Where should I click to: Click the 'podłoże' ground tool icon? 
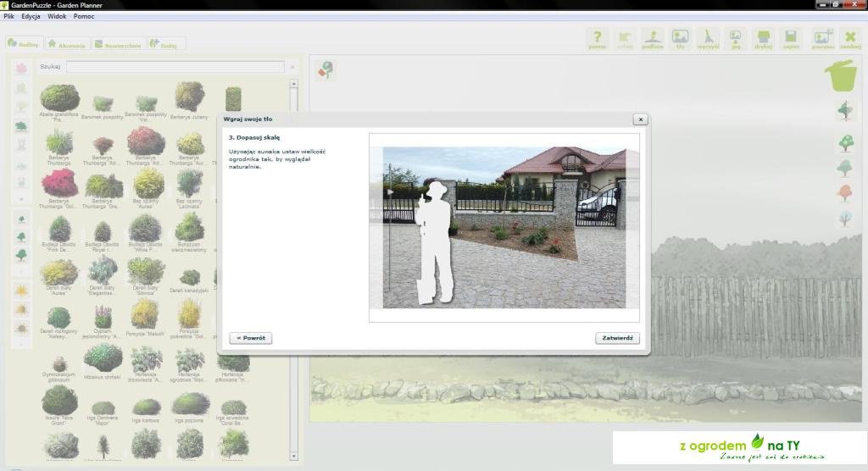pyautogui.click(x=652, y=39)
